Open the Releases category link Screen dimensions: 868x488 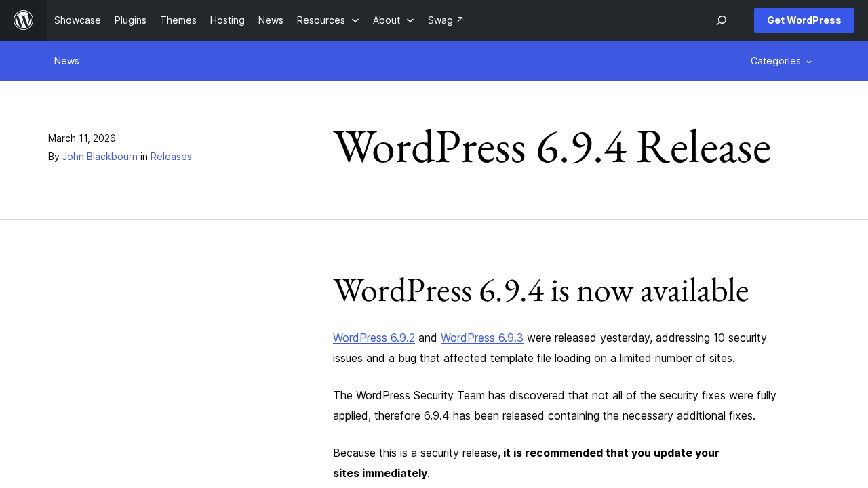point(171,157)
